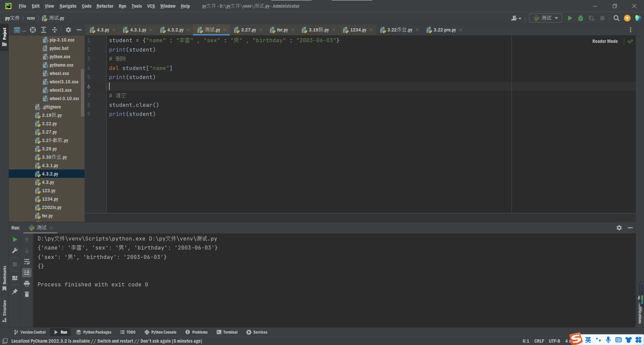Rerun script from Run panel play icon
This screenshot has width=644, height=345.
pos(15,239)
